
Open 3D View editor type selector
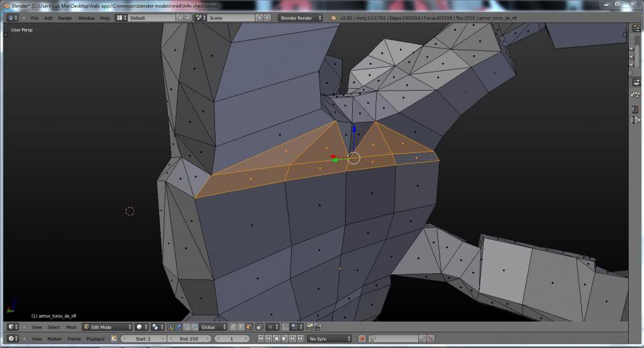tap(13, 327)
